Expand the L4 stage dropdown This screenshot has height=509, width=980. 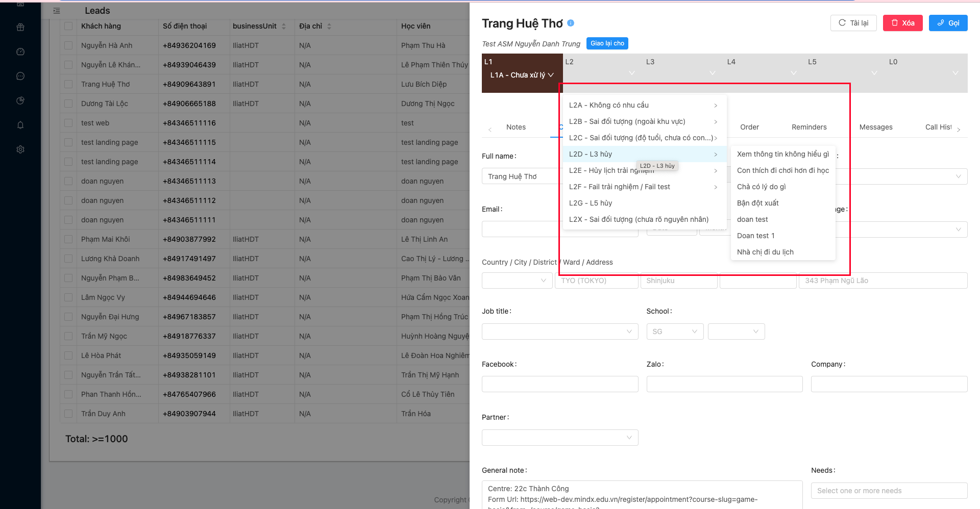[794, 73]
